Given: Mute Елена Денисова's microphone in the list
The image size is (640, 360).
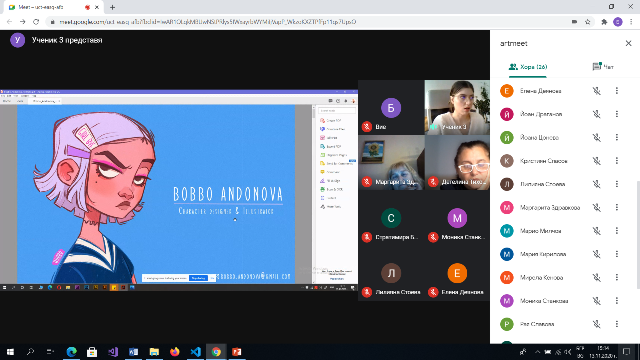Looking at the screenshot, I should pyautogui.click(x=596, y=91).
